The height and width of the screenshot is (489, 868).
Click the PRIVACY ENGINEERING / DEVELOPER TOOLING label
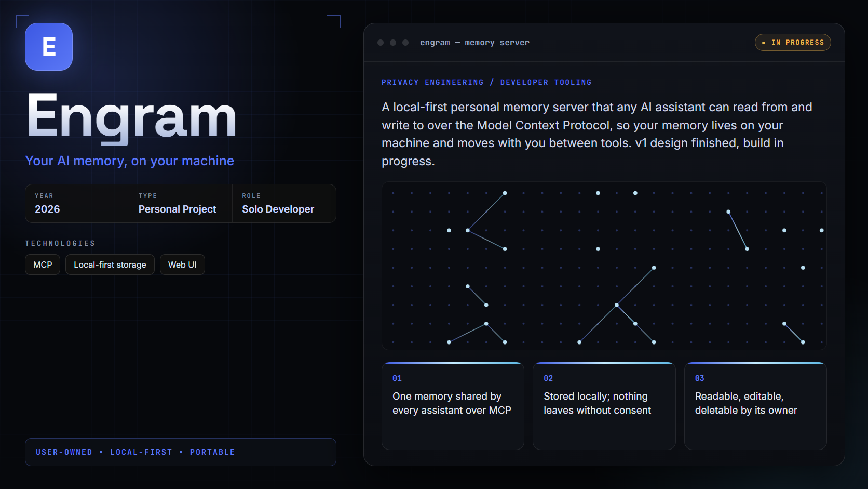pyautogui.click(x=486, y=82)
